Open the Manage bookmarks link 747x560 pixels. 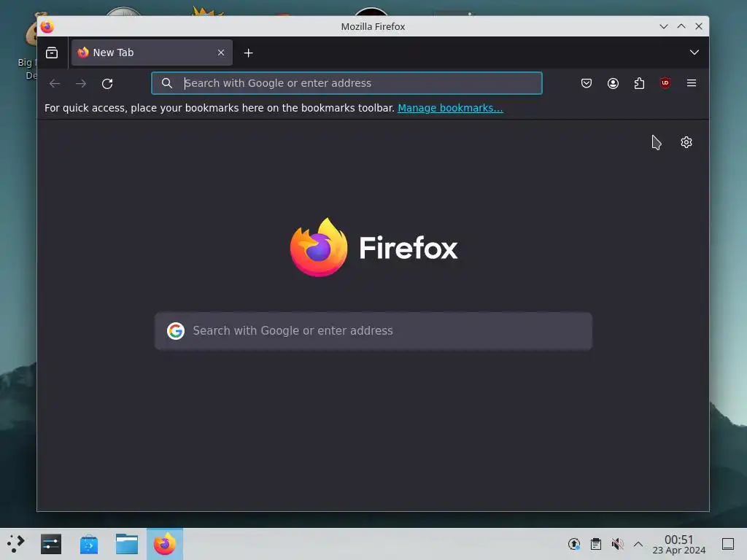(x=450, y=108)
